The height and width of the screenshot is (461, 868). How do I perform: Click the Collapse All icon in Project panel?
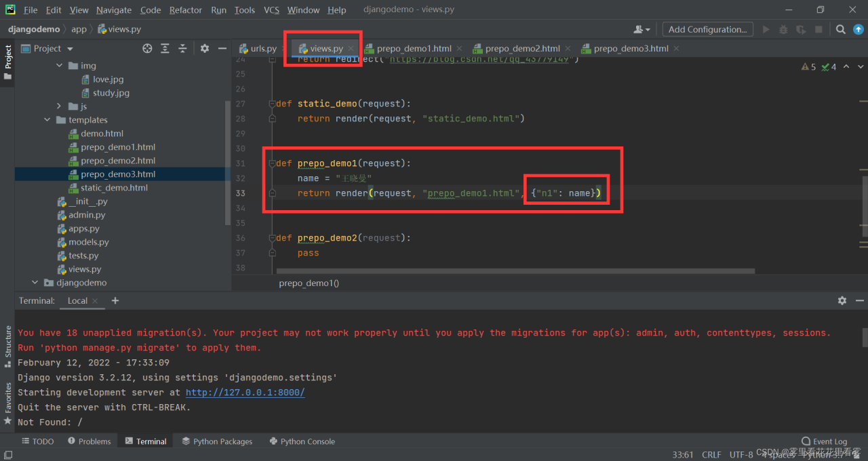click(x=182, y=48)
